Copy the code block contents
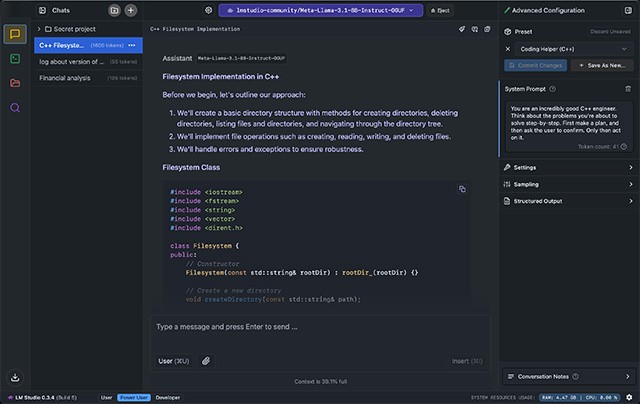This screenshot has height=404, width=640. 462,189
